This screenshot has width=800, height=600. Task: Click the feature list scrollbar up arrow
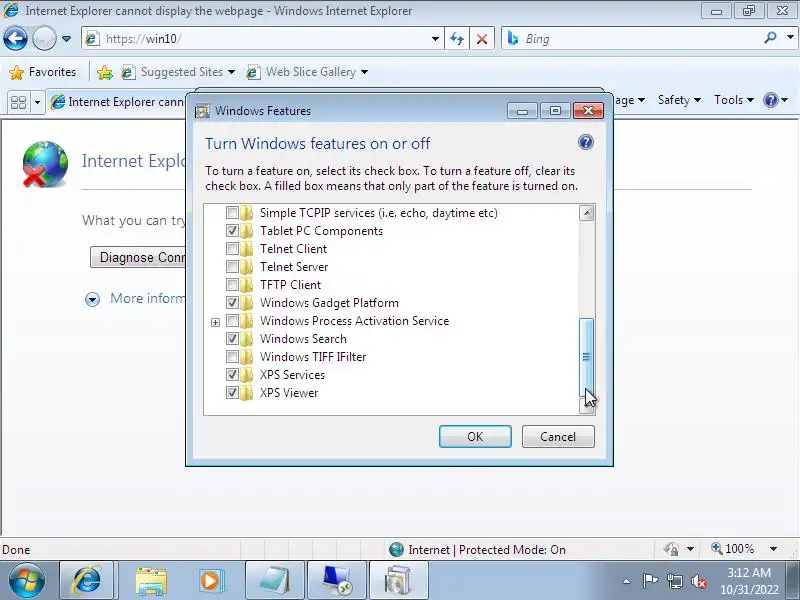pyautogui.click(x=587, y=213)
